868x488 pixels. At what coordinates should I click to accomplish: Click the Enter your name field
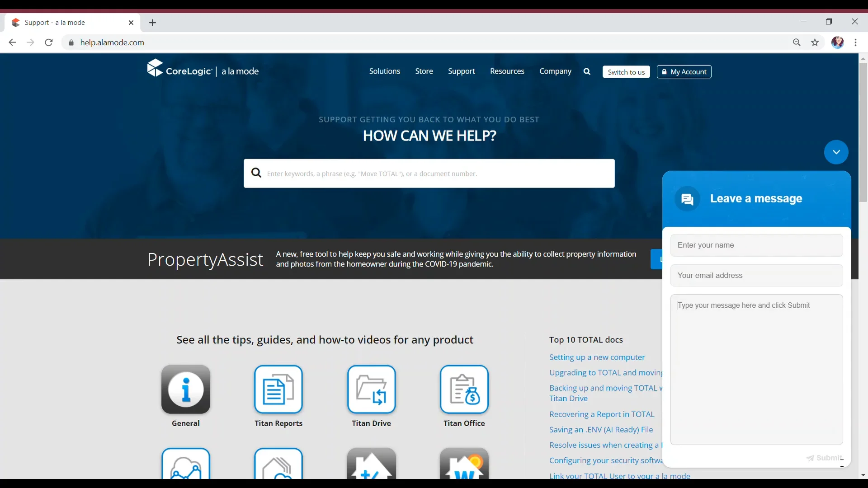click(756, 245)
